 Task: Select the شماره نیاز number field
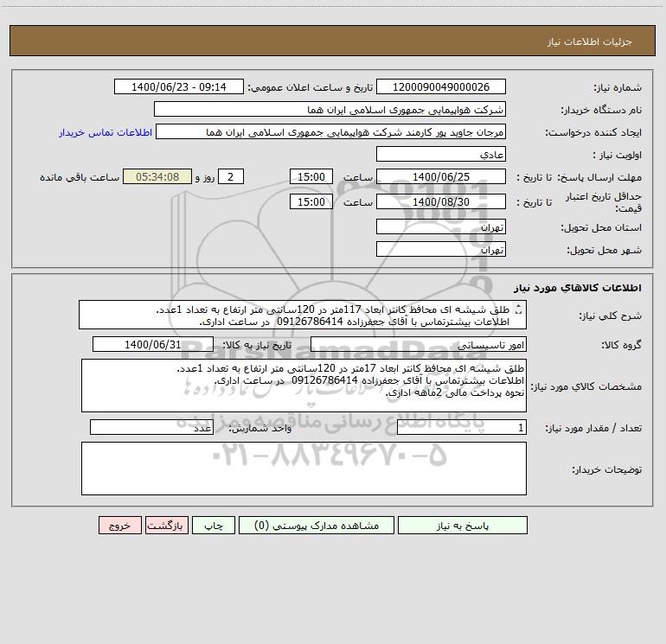(x=441, y=86)
